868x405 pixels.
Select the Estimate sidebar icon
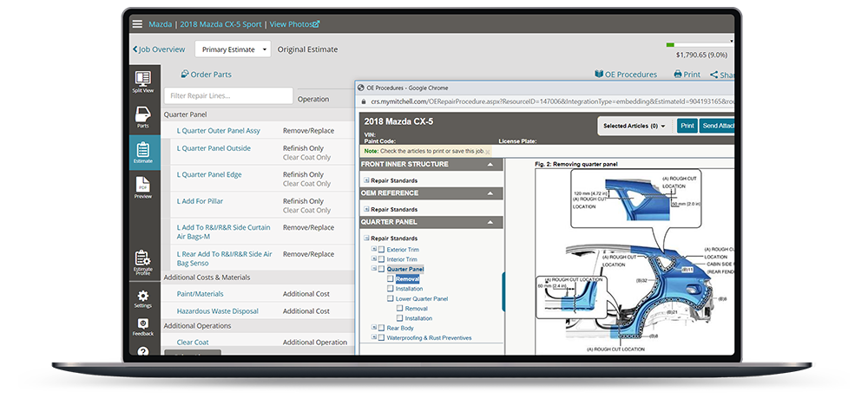(x=143, y=153)
